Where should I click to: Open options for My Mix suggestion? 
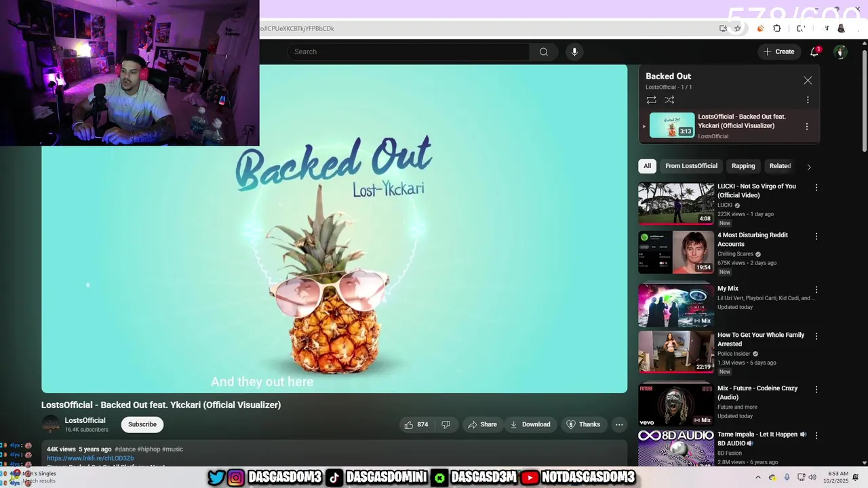click(816, 289)
